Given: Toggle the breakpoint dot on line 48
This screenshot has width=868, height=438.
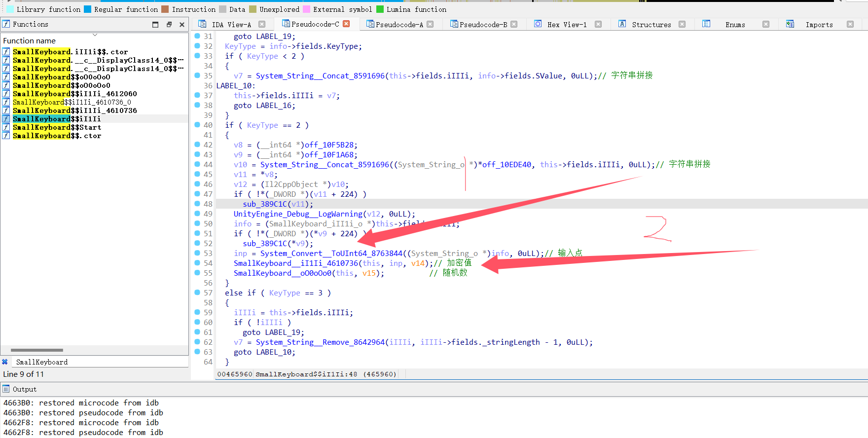Looking at the screenshot, I should pos(197,204).
